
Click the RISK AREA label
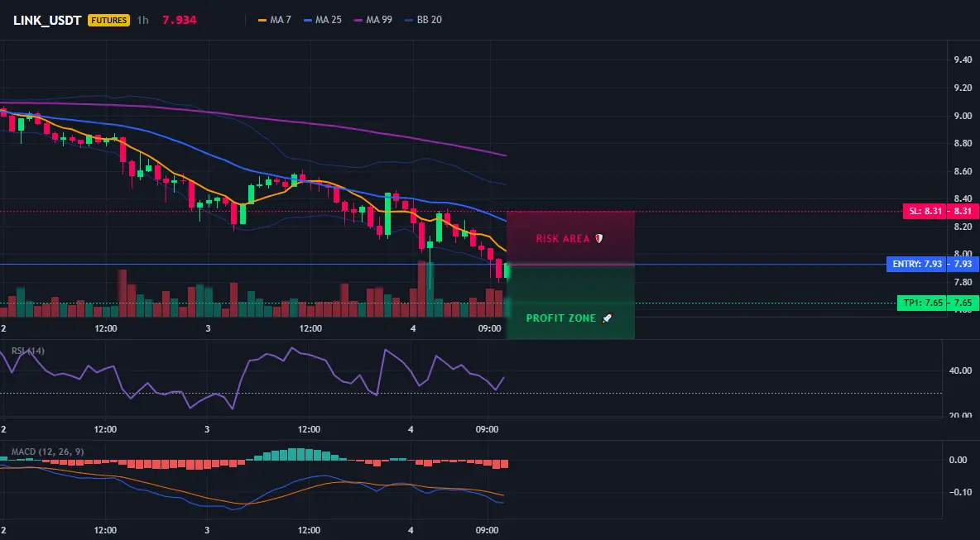[563, 238]
